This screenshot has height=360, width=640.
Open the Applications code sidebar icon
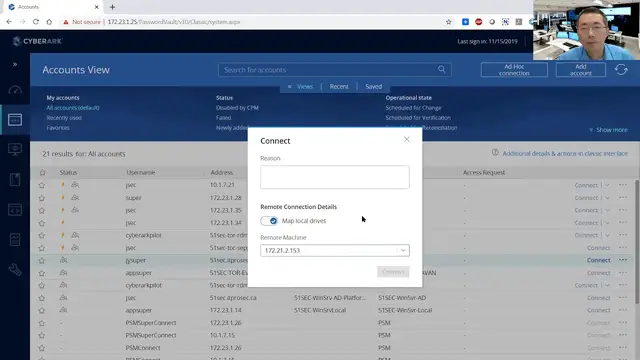pos(15,210)
